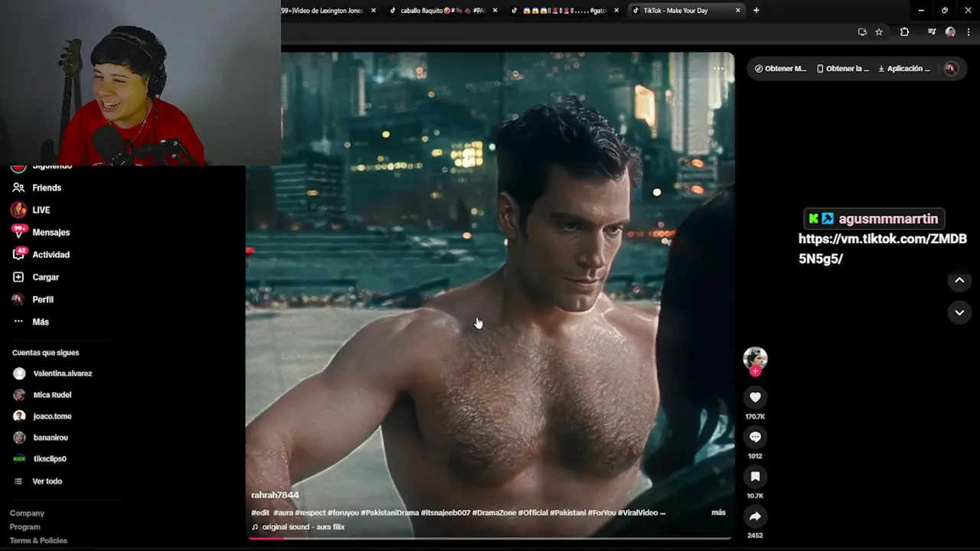Image resolution: width=980 pixels, height=551 pixels.
Task: Open the video creator's avatar
Action: point(755,358)
